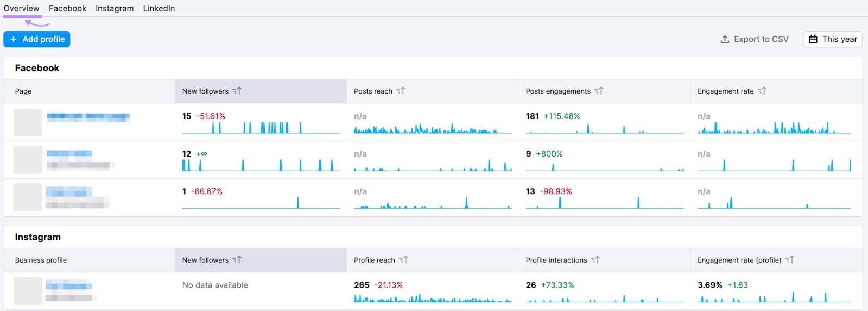
Task: Go to the LinkedIn tab
Action: click(159, 8)
